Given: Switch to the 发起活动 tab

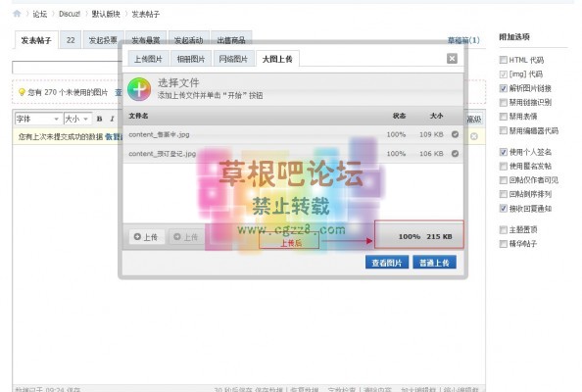Looking at the screenshot, I should [188, 40].
